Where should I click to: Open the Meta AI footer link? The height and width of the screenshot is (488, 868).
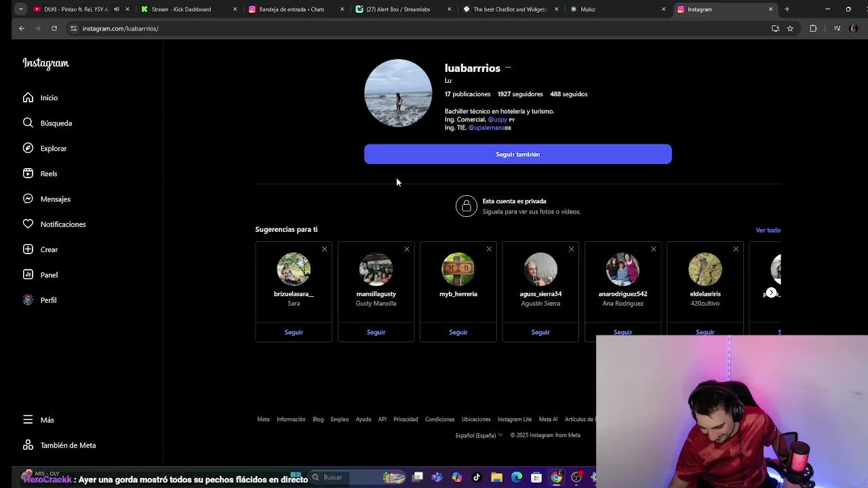pyautogui.click(x=548, y=420)
